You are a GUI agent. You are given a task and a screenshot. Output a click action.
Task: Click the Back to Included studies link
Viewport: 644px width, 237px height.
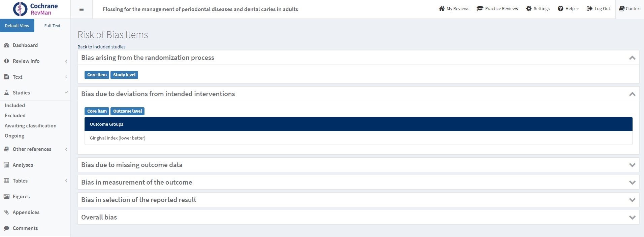[101, 47]
